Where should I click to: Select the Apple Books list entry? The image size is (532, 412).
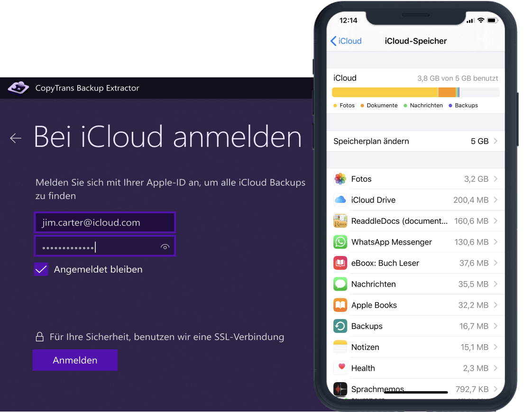(x=416, y=305)
